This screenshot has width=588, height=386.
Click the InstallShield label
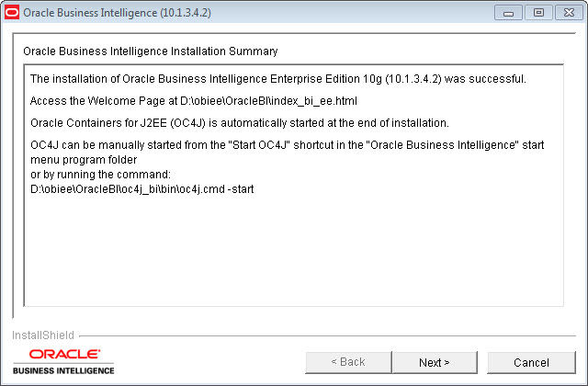43,335
